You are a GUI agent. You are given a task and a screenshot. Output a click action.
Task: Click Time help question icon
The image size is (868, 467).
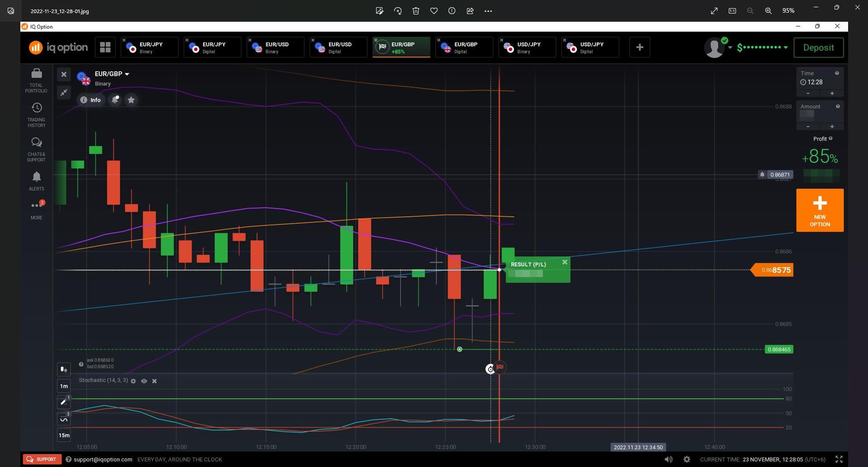tap(837, 73)
